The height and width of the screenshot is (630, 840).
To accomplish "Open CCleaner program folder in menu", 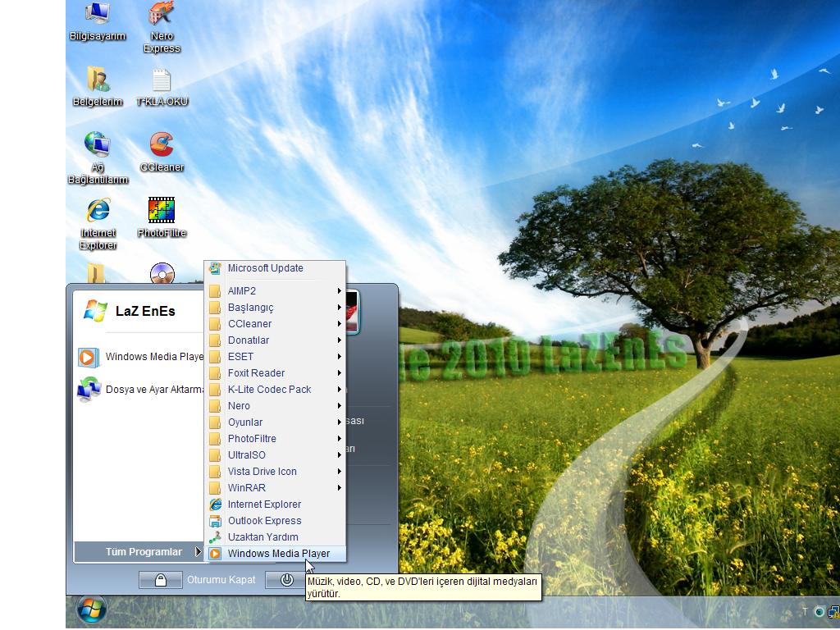I will (276, 323).
